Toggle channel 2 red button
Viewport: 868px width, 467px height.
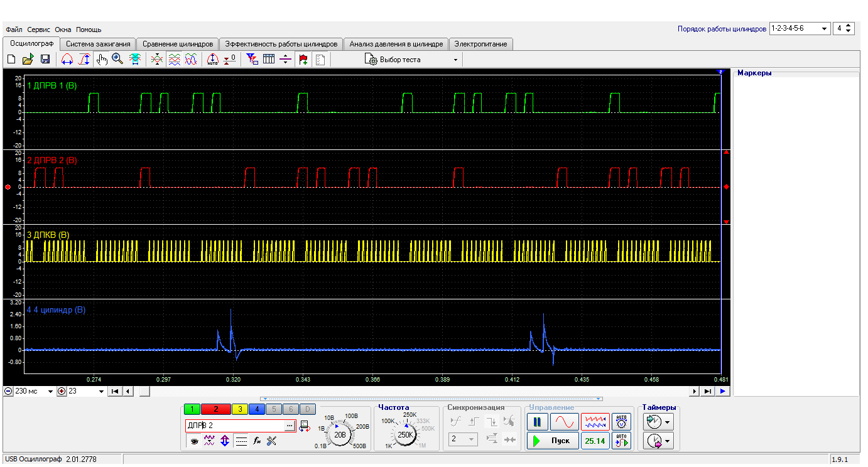(216, 409)
